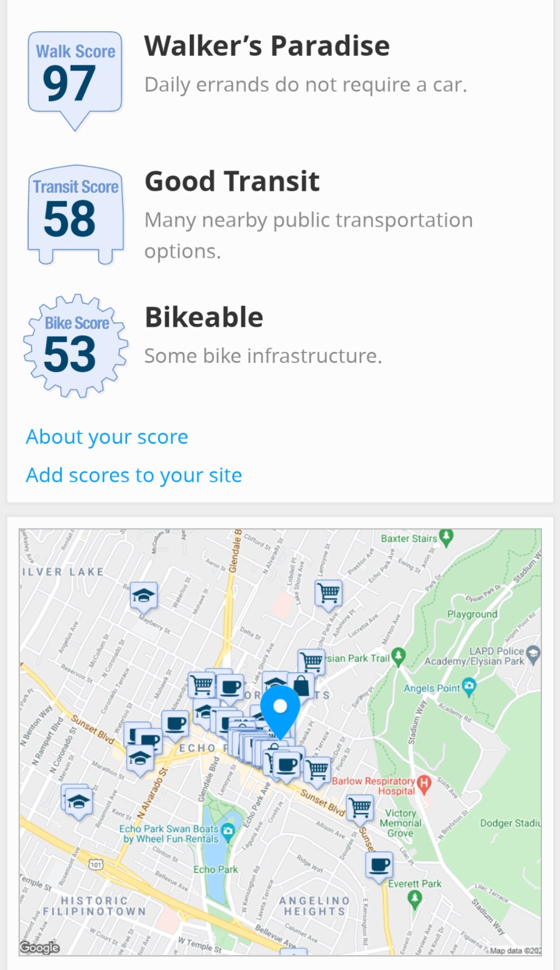Viewport: 560px width, 970px height.
Task: Click the Echo Park Swan Boats camera marker
Action: (x=228, y=830)
